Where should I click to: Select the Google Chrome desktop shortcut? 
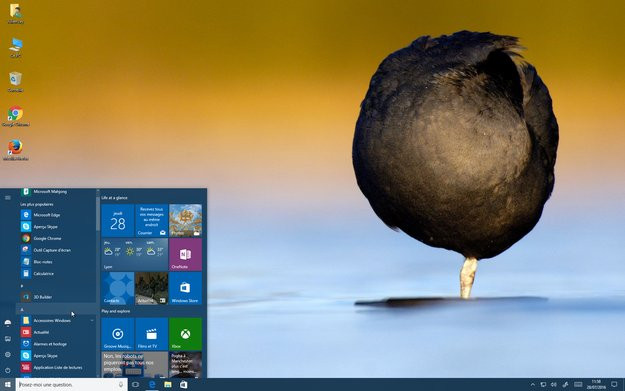coord(16,116)
